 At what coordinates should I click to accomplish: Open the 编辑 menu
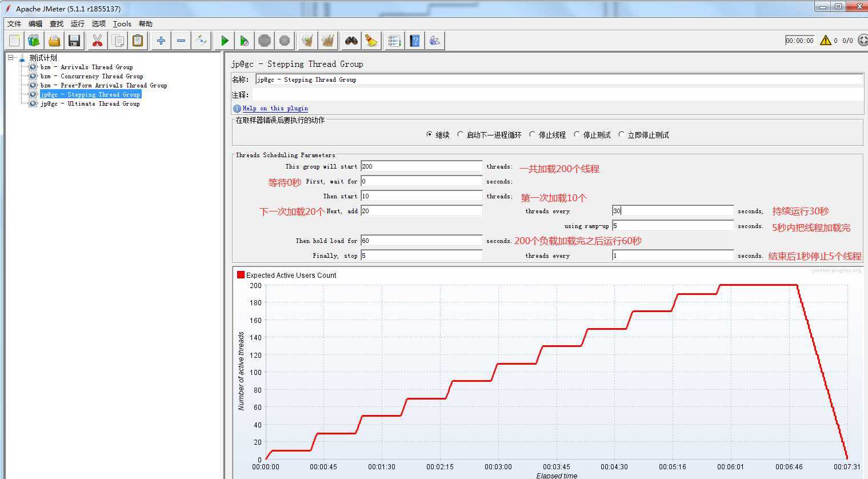[35, 23]
